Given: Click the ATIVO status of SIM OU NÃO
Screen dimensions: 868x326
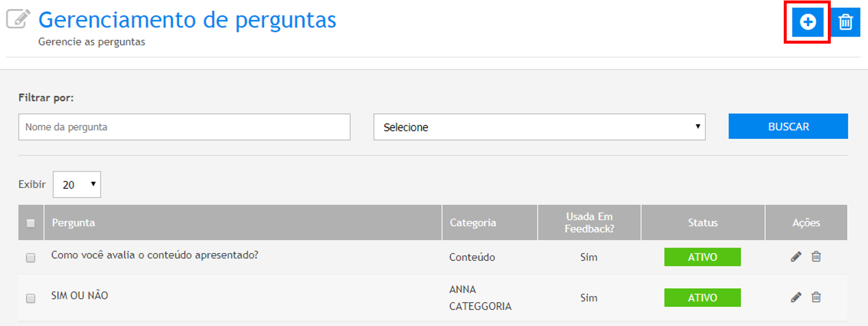Looking at the screenshot, I should coord(702,298).
